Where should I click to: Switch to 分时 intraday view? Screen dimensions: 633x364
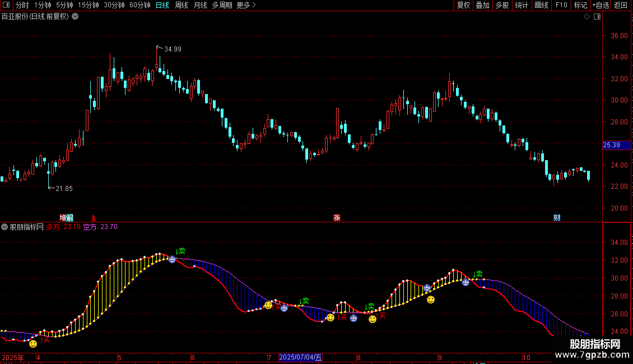22,5
